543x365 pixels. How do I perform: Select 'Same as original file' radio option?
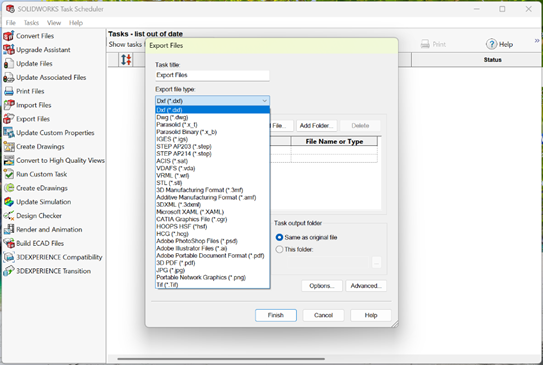click(x=279, y=238)
